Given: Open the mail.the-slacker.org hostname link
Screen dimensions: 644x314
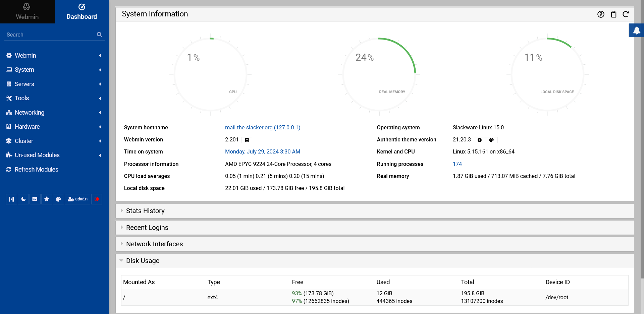Looking at the screenshot, I should pos(263,127).
